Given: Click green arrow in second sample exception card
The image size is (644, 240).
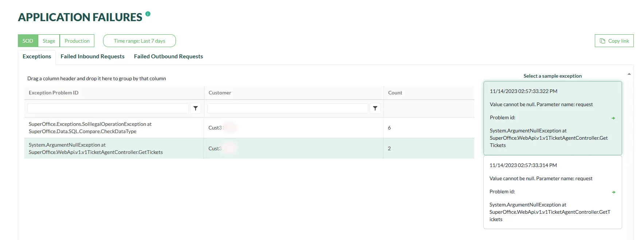Looking at the screenshot, I should point(613,192).
